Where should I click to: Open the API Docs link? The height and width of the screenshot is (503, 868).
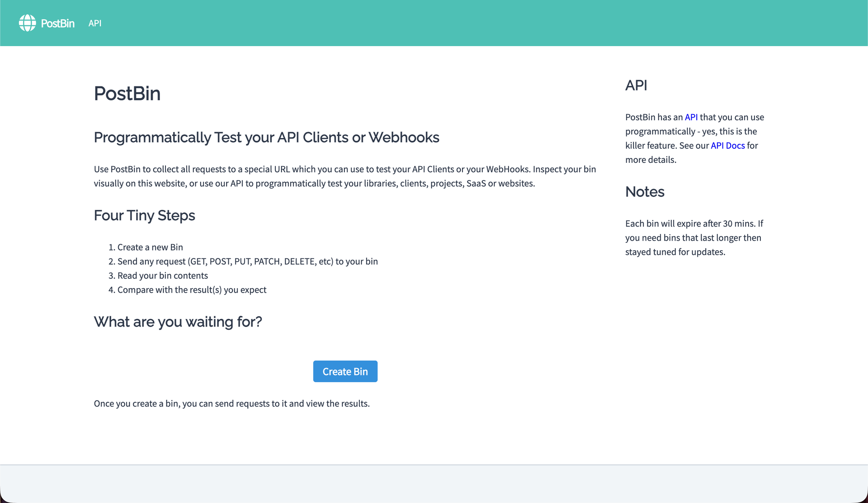[x=727, y=146]
